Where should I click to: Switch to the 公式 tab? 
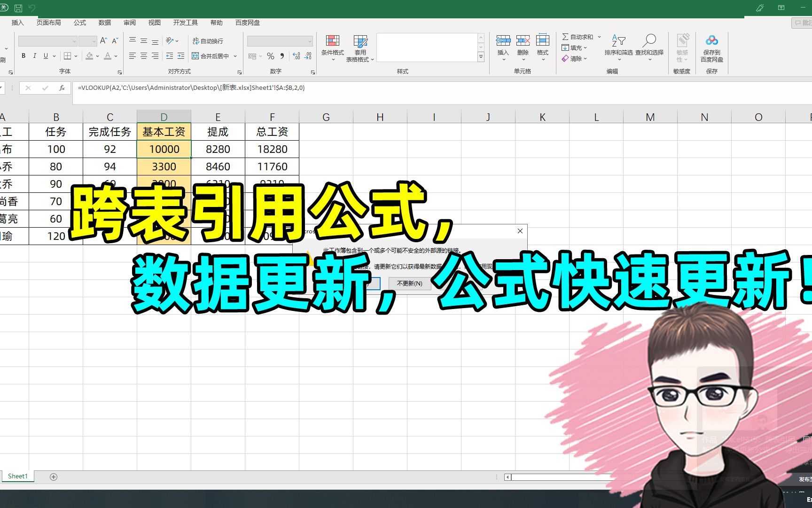pyautogui.click(x=80, y=23)
